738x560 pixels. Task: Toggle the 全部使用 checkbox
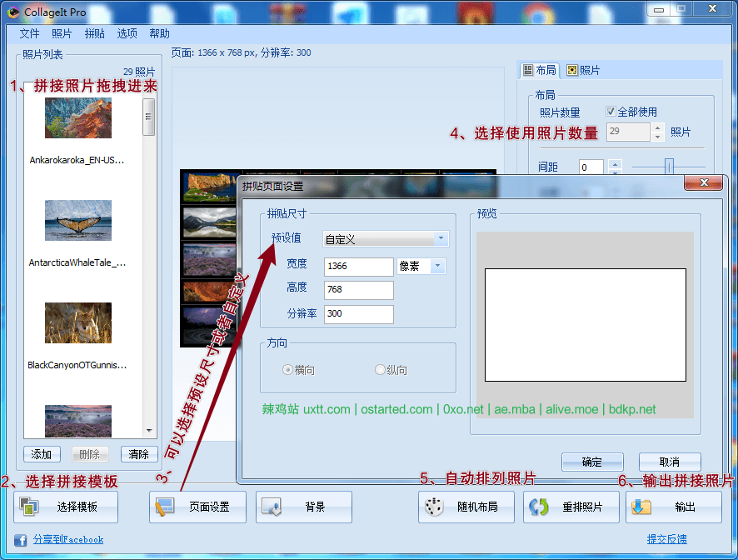click(x=611, y=112)
